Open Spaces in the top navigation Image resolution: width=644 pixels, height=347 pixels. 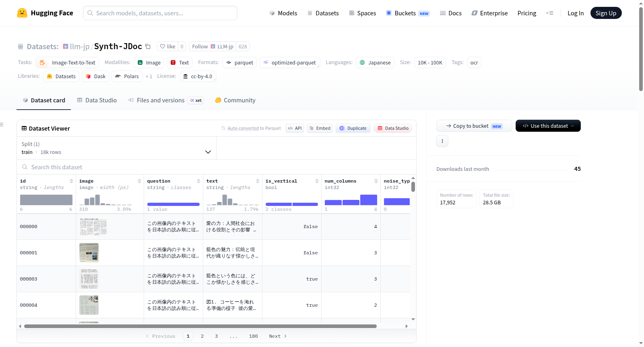pyautogui.click(x=363, y=13)
